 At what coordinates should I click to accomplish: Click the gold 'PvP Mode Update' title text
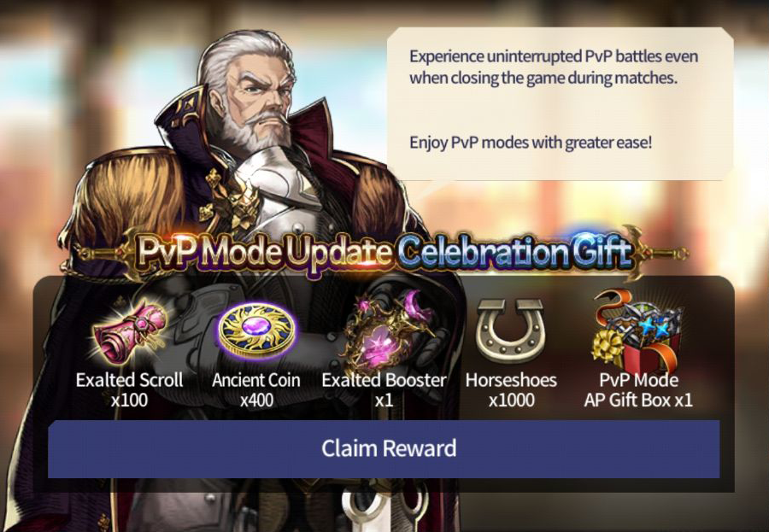pyautogui.click(x=264, y=253)
